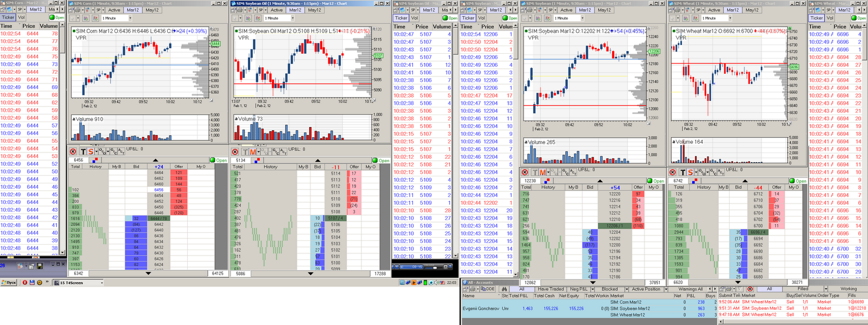The width and height of the screenshot is (868, 325).
Task: Open the SP dropdown arrow in Corn chart toolbar
Action: [x=104, y=10]
